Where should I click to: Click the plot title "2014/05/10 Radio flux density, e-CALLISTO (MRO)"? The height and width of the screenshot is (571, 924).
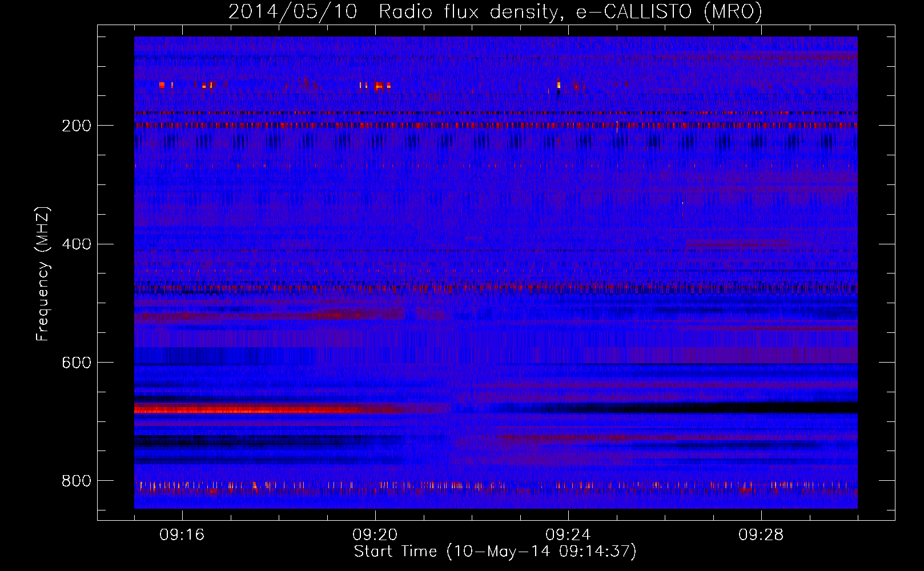tap(495, 12)
